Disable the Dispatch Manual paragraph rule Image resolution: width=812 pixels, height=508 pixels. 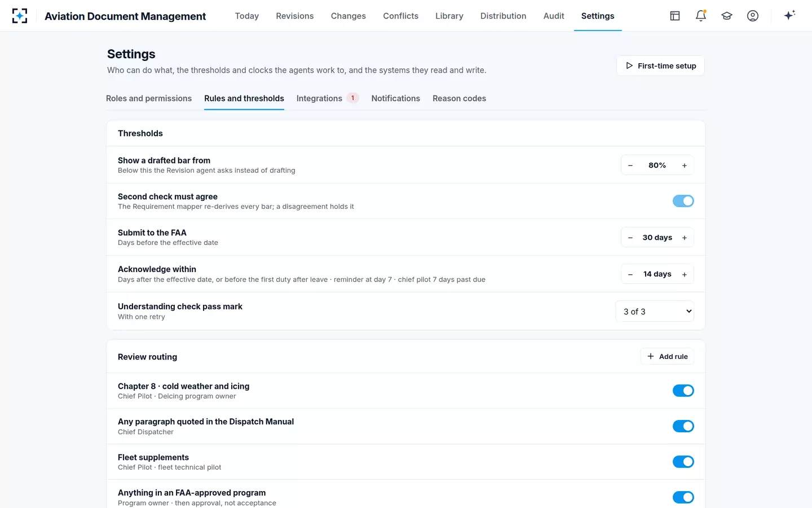pos(683,426)
